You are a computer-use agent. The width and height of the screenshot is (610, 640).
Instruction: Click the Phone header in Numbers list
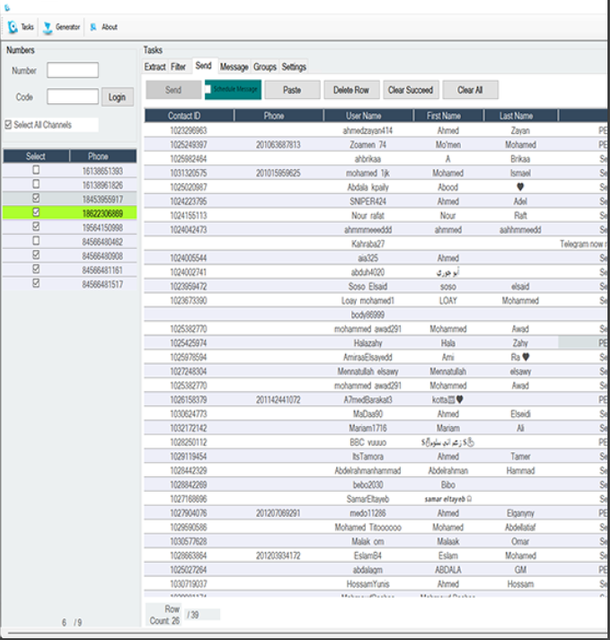click(x=103, y=156)
